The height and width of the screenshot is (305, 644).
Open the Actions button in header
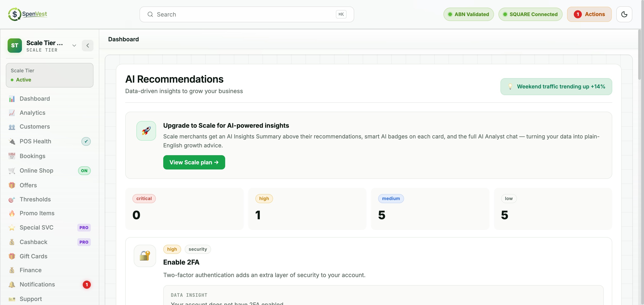click(589, 14)
